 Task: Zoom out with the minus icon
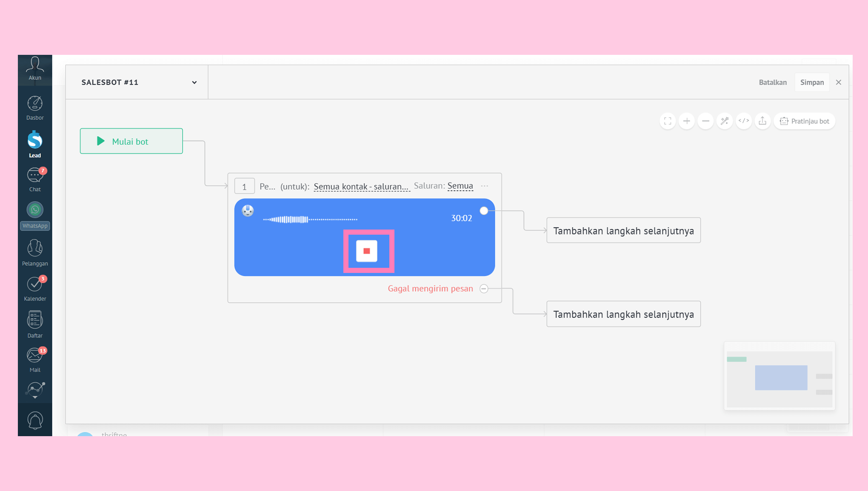coord(705,121)
